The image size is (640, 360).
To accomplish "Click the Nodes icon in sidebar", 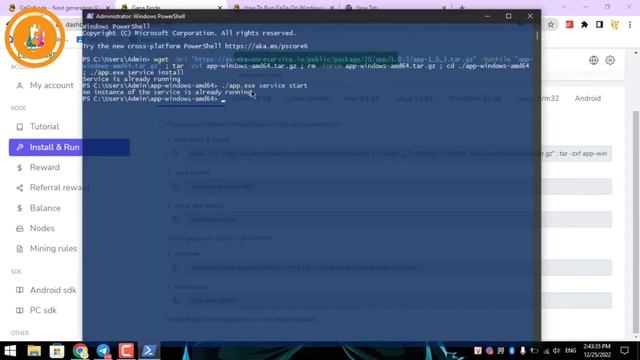I will pyautogui.click(x=20, y=229).
